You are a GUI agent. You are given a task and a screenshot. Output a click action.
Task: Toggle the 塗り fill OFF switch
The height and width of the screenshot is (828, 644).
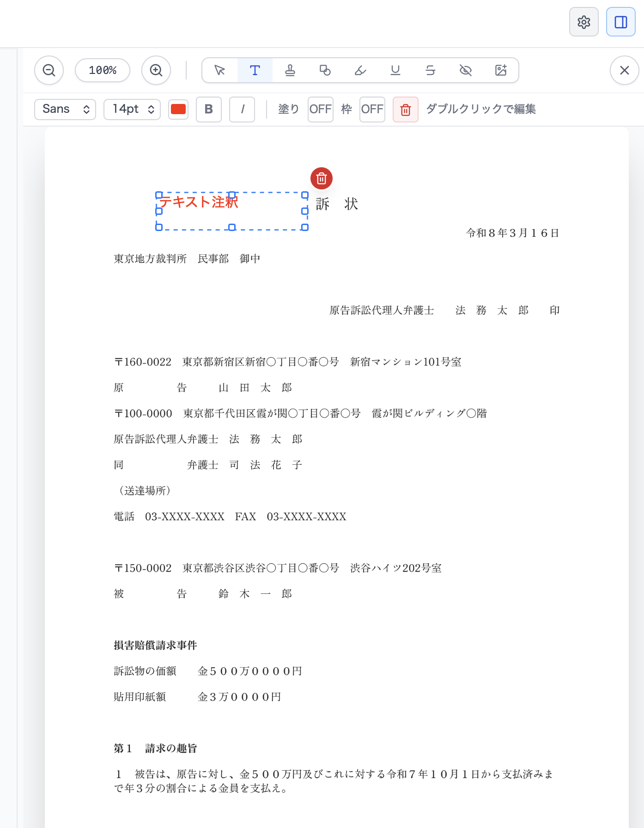tap(321, 109)
